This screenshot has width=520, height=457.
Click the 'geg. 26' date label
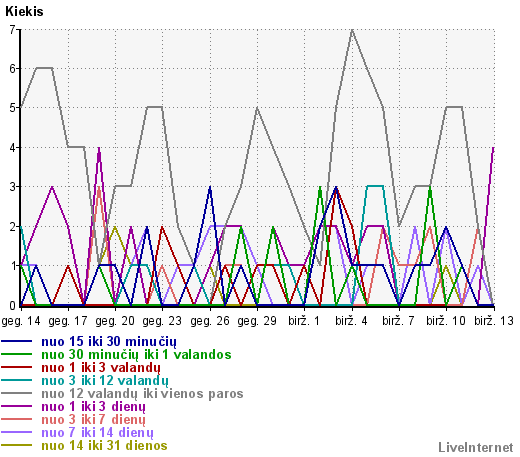coord(210,321)
